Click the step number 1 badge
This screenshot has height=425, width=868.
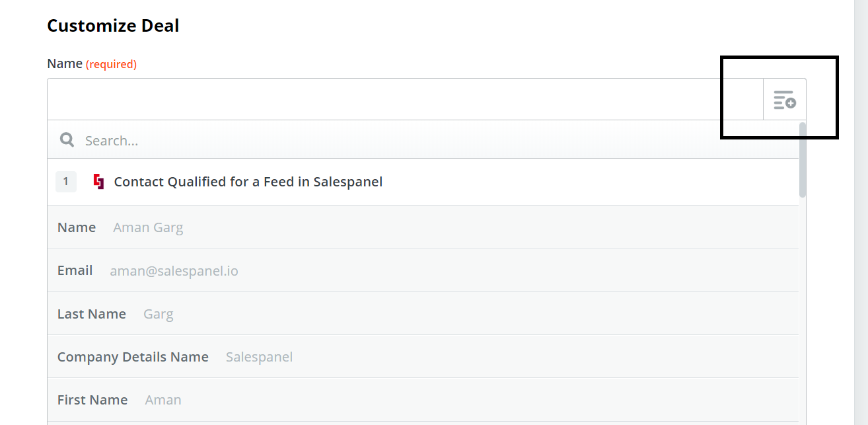pos(65,182)
